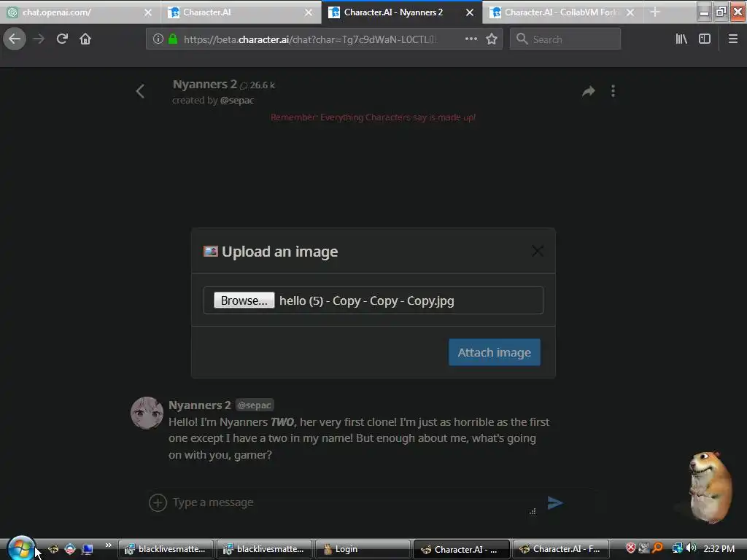The image size is (747, 560).
Task: Click the plus icon beside message box
Action: point(158,502)
